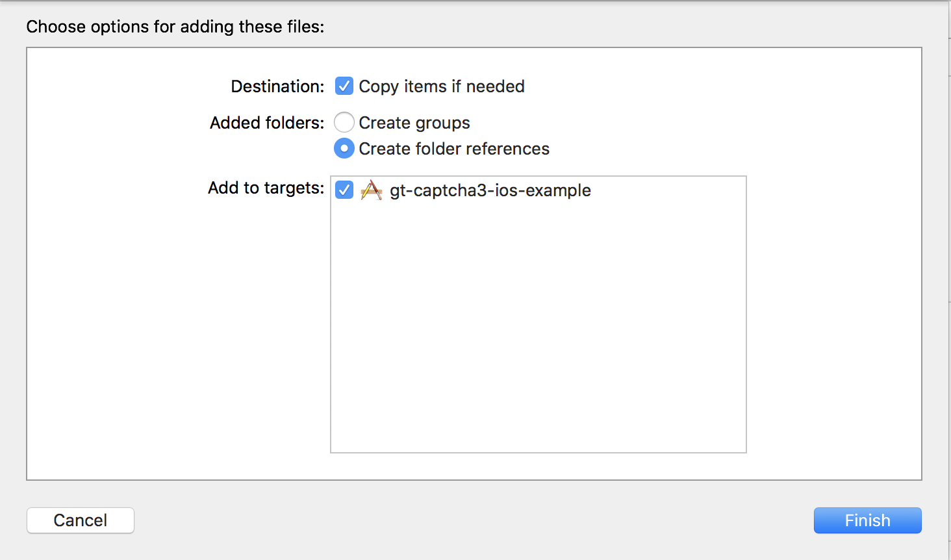Click the 'Add to targets:' label
Viewport: 951px width, 560px height.
266,188
